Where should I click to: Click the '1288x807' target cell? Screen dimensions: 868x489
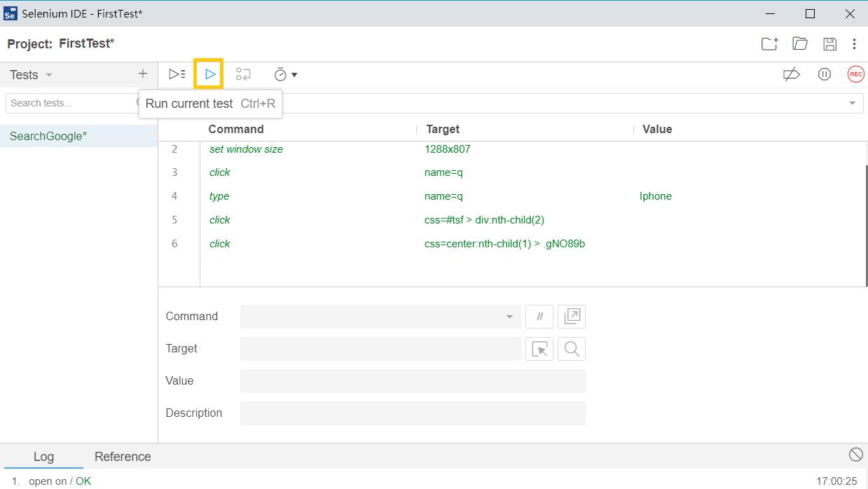[x=448, y=149]
